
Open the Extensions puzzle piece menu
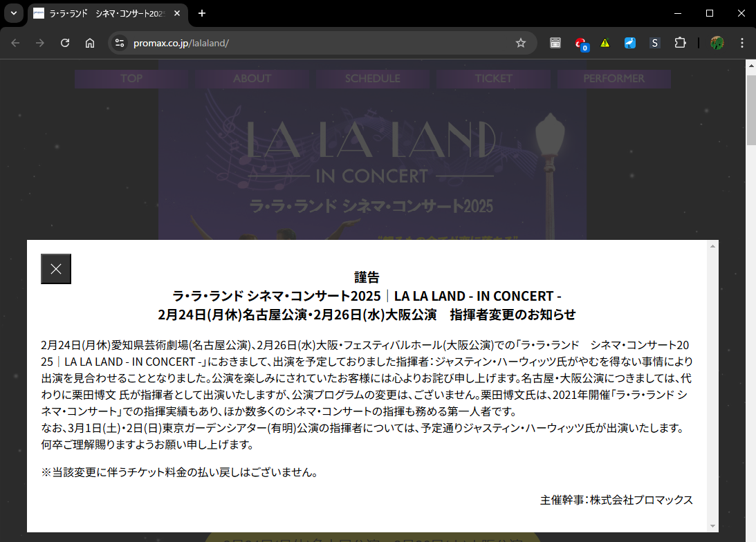click(680, 43)
